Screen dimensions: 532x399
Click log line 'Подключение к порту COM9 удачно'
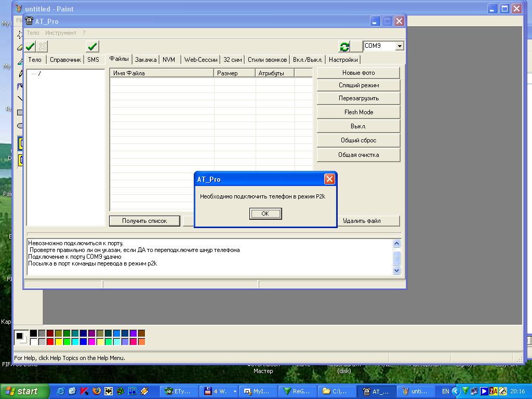coord(75,257)
